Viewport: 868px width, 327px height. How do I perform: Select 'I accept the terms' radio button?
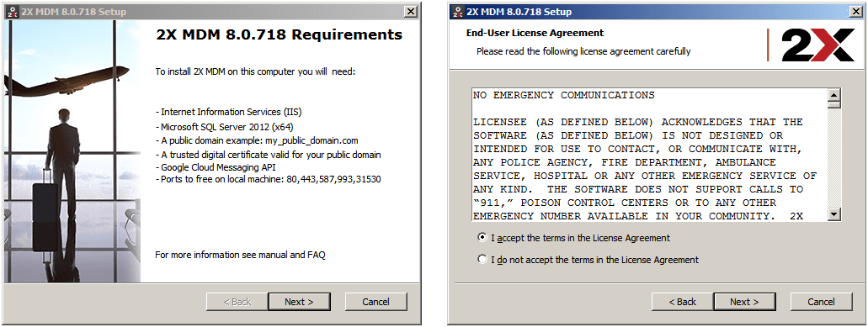[x=482, y=238]
